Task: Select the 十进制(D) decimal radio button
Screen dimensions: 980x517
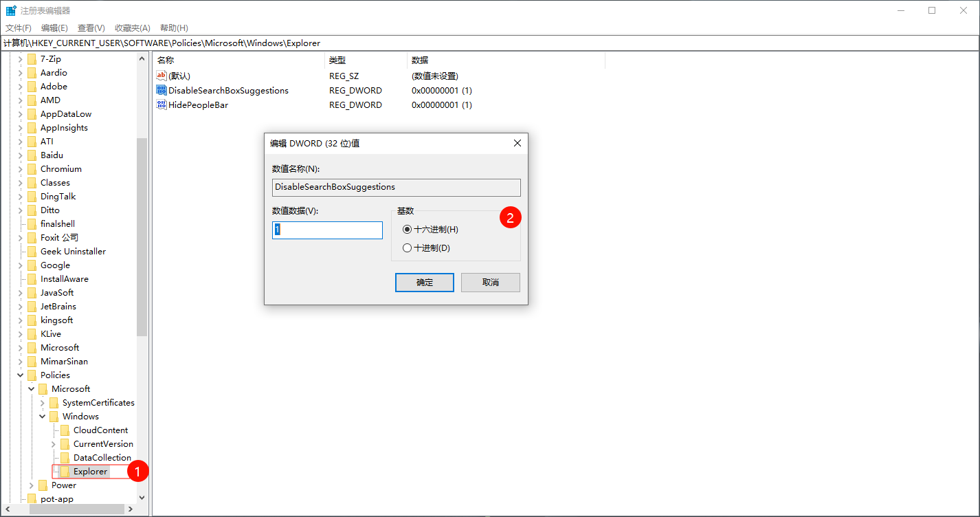Action: pos(408,247)
